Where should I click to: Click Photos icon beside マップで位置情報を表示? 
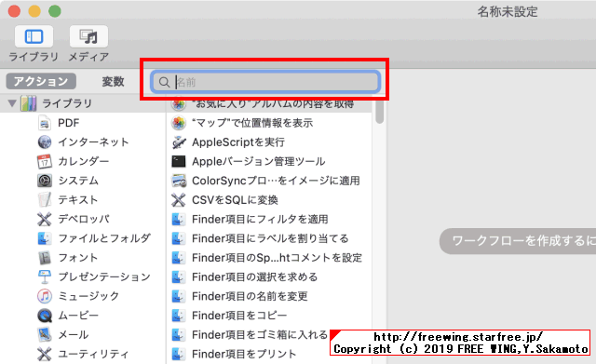178,123
